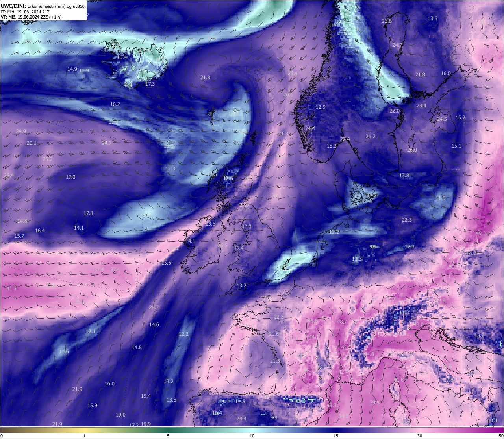Click the 15.7 value on the map
This screenshot has height=439, width=504.
pyautogui.click(x=19, y=236)
